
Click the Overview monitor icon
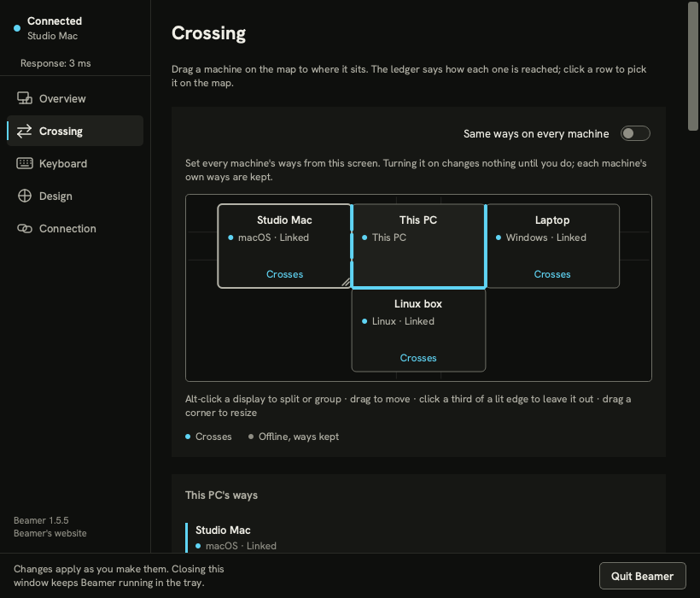(x=25, y=98)
